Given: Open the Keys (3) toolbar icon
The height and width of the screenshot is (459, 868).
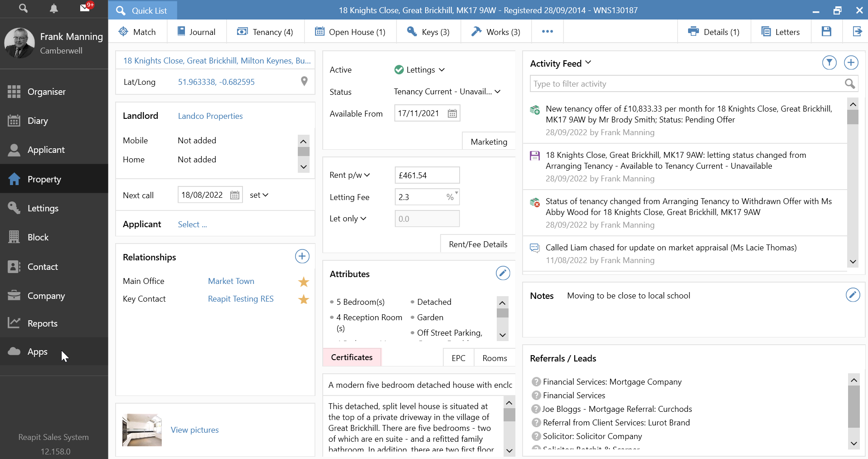Looking at the screenshot, I should 428,31.
